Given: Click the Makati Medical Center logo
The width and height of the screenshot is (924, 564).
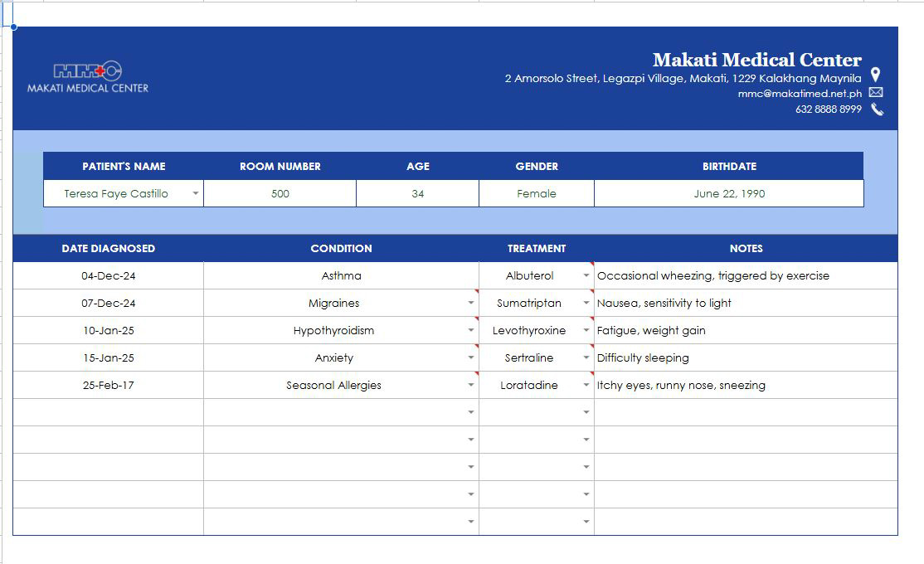Looking at the screenshot, I should [x=88, y=77].
